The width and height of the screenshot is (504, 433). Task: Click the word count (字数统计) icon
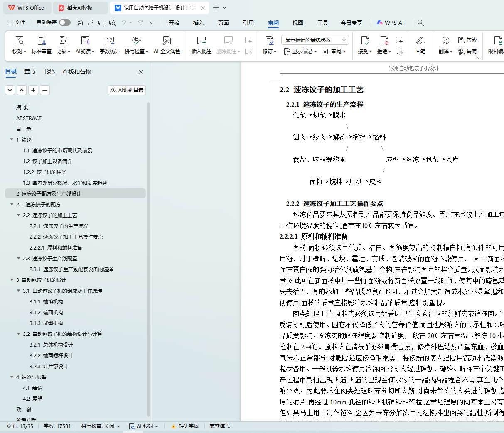pos(110,41)
